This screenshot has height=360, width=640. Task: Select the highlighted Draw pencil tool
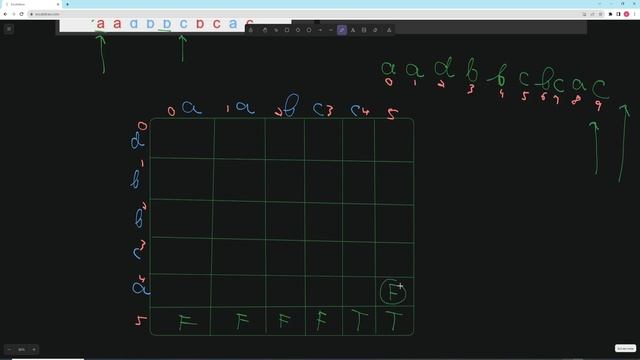pyautogui.click(x=342, y=30)
